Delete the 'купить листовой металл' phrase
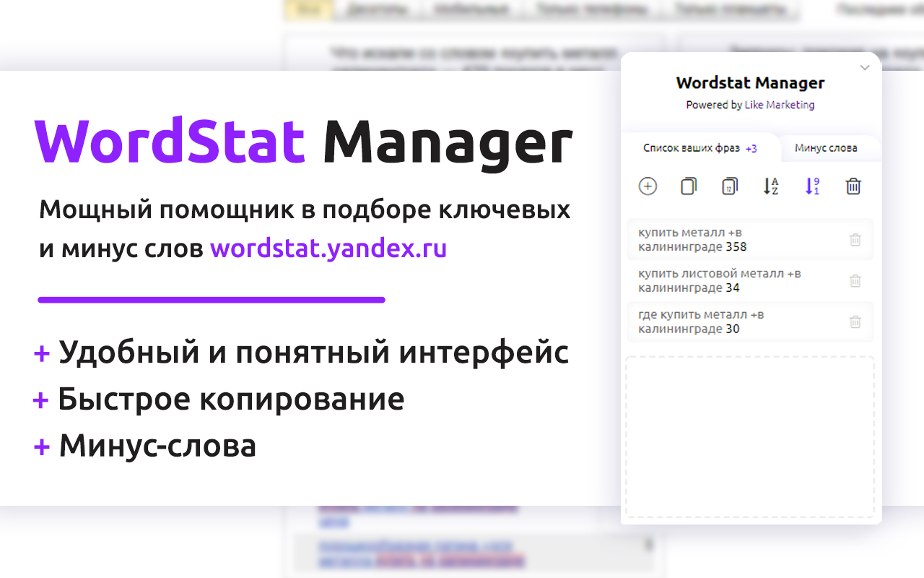This screenshot has width=924, height=578. tap(855, 281)
